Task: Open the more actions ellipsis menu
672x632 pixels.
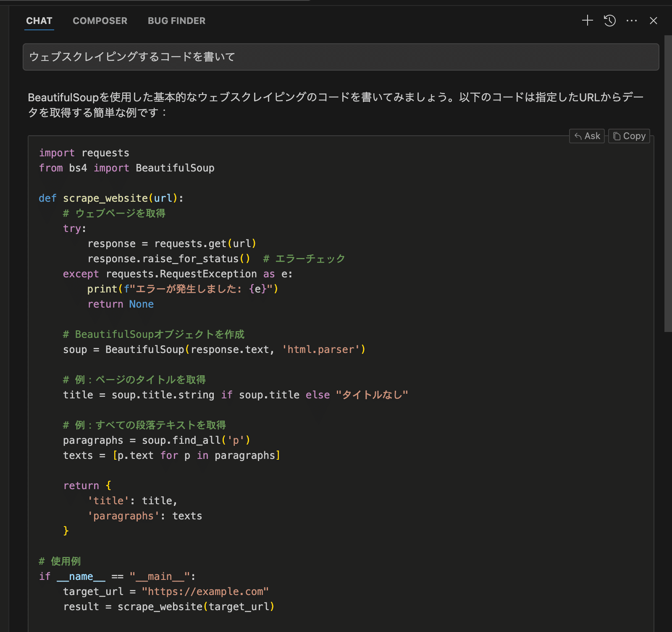Action: (631, 21)
